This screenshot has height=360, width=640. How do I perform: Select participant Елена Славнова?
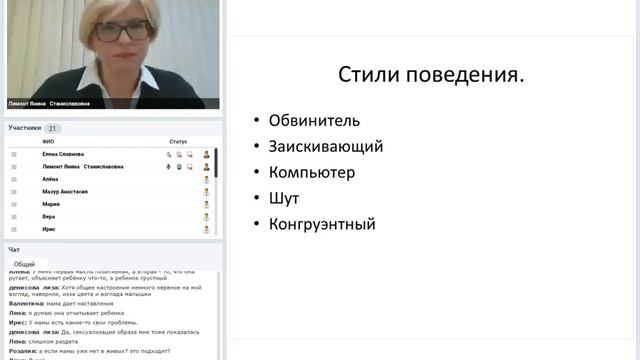click(63, 154)
